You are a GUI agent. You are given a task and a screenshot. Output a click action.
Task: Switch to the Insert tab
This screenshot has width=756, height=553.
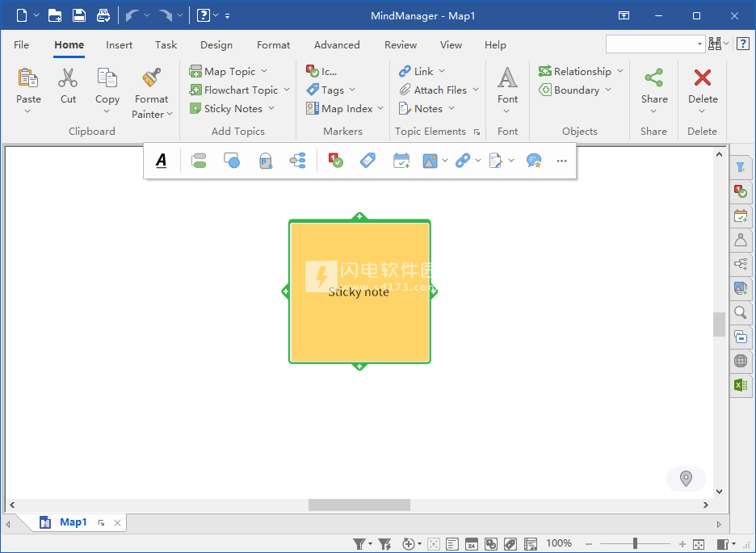click(119, 44)
